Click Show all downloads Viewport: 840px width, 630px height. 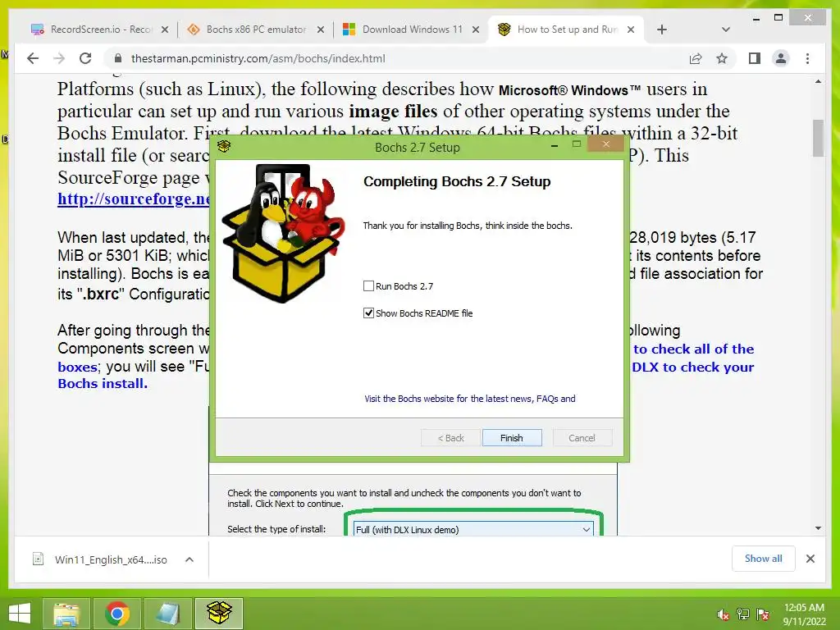[764, 558]
